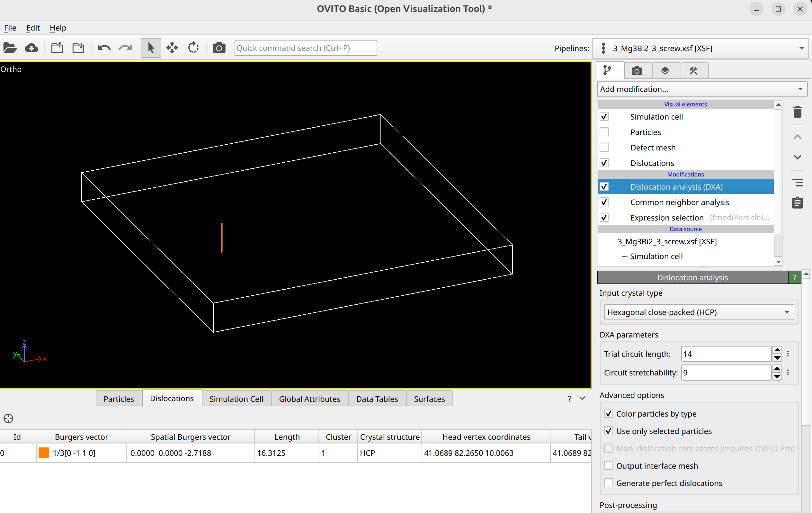
Task: Enable the Particles visual element checkbox
Action: tap(604, 132)
